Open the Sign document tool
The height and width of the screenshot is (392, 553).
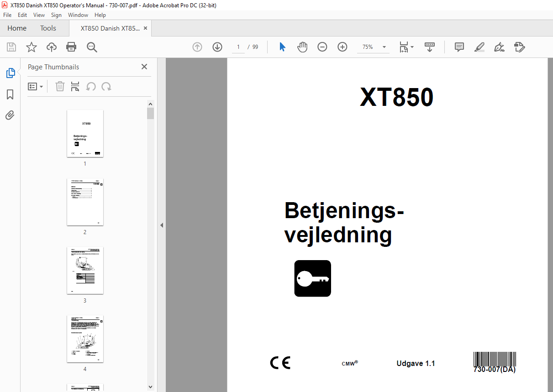pyautogui.click(x=499, y=47)
